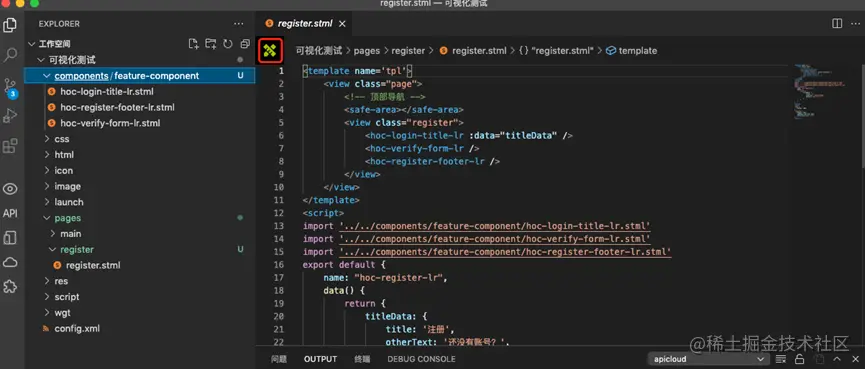Click <safe-area> tag on line 4
Screen dimensions: 865x369
(373, 110)
